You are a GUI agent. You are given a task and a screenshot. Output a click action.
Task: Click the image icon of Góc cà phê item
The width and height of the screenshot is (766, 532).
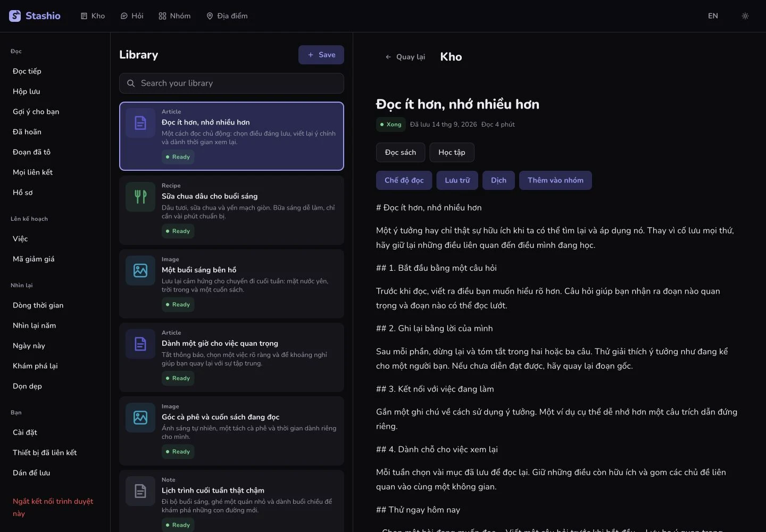click(x=140, y=418)
